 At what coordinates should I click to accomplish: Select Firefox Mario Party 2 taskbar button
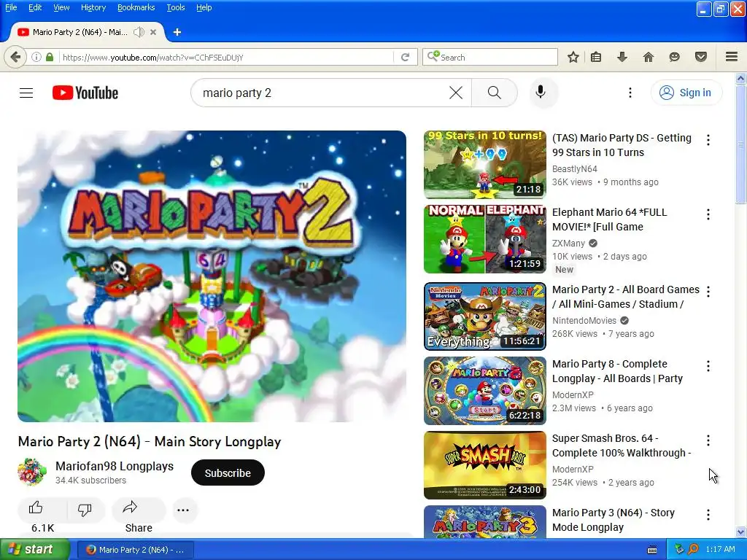tap(135, 550)
